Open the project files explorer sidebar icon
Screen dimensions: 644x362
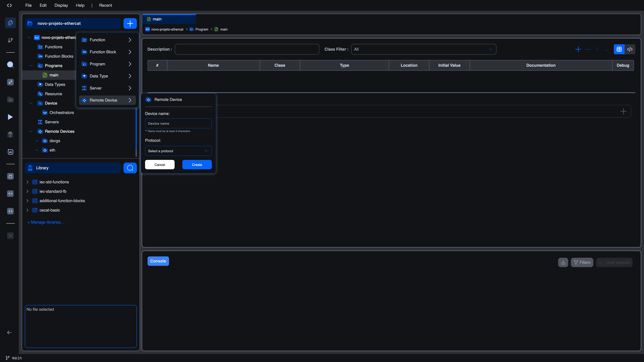[10, 23]
